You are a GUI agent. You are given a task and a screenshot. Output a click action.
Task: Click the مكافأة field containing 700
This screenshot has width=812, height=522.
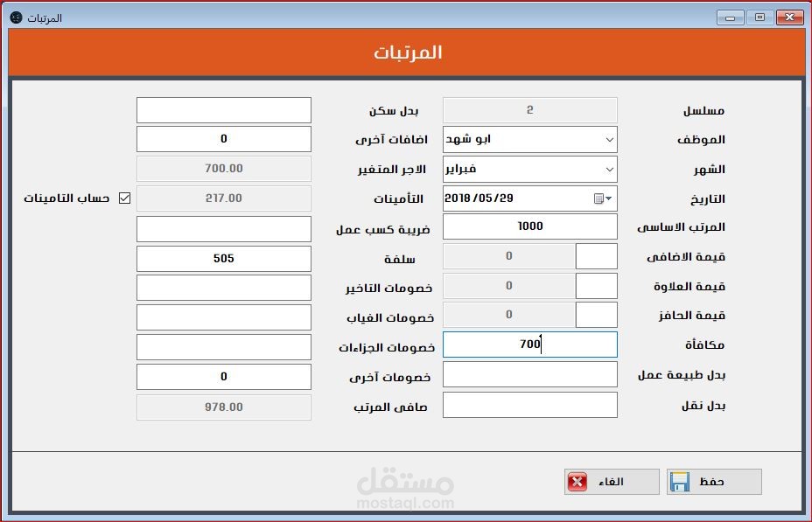(x=529, y=345)
